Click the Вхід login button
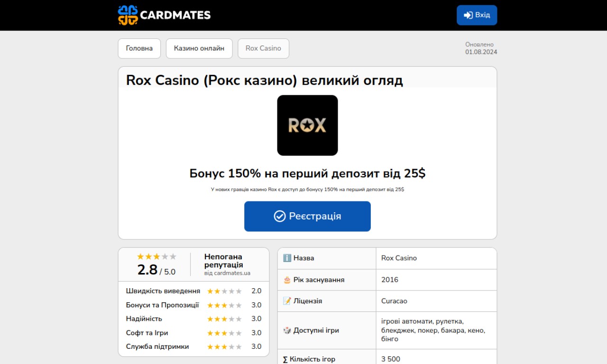 tap(477, 15)
